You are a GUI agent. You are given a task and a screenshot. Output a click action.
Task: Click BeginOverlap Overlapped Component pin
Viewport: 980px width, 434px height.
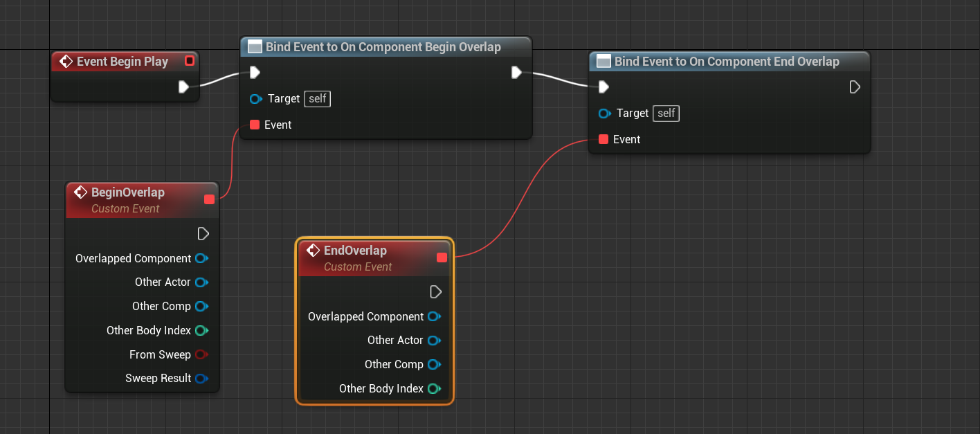pos(201,258)
